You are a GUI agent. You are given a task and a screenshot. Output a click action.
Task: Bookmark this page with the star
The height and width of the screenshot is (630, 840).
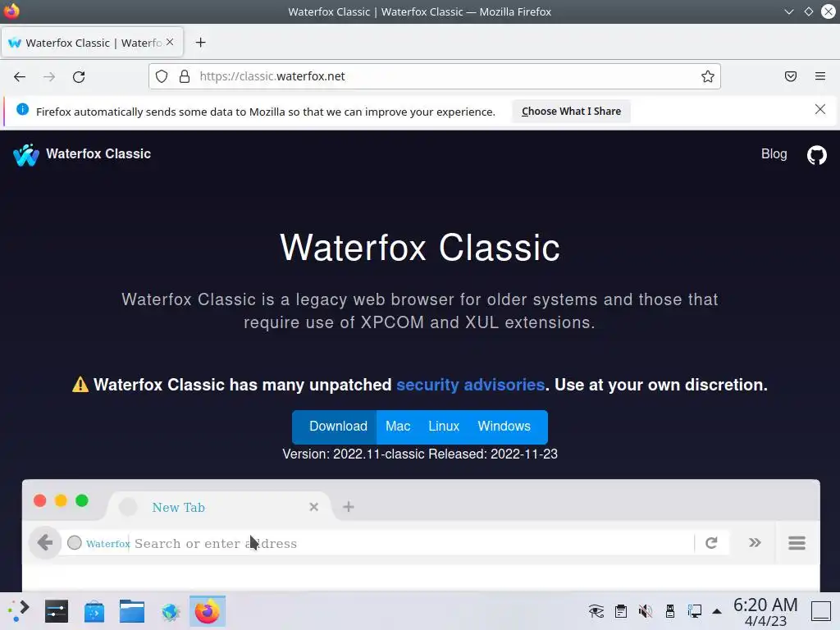coord(708,76)
